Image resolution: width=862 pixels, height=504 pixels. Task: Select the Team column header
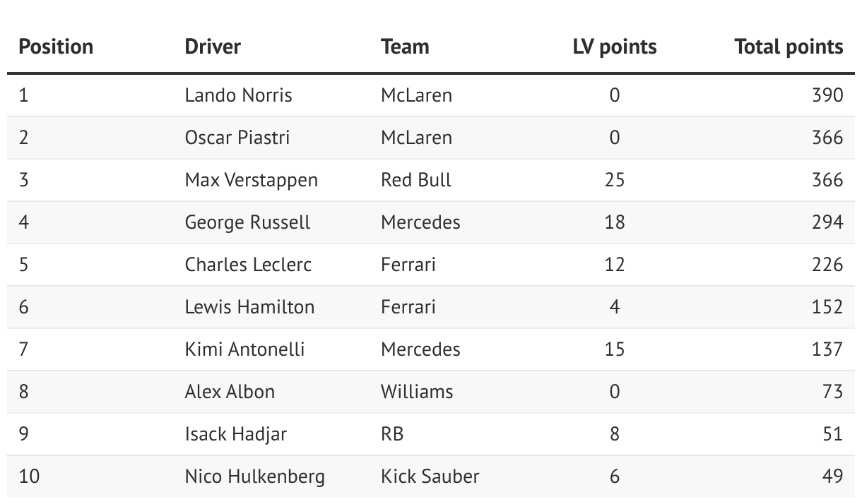[x=405, y=47]
